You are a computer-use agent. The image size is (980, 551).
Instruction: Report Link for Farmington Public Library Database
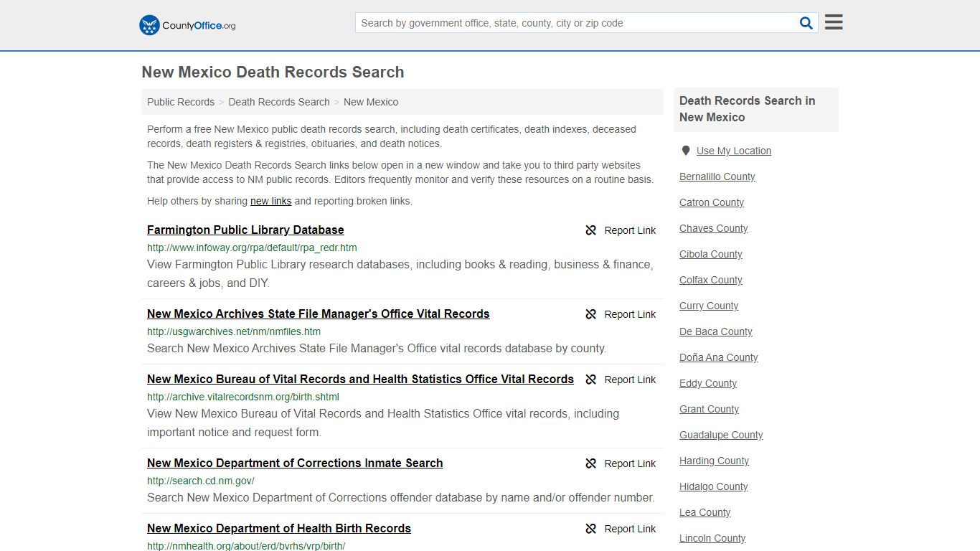630,230
